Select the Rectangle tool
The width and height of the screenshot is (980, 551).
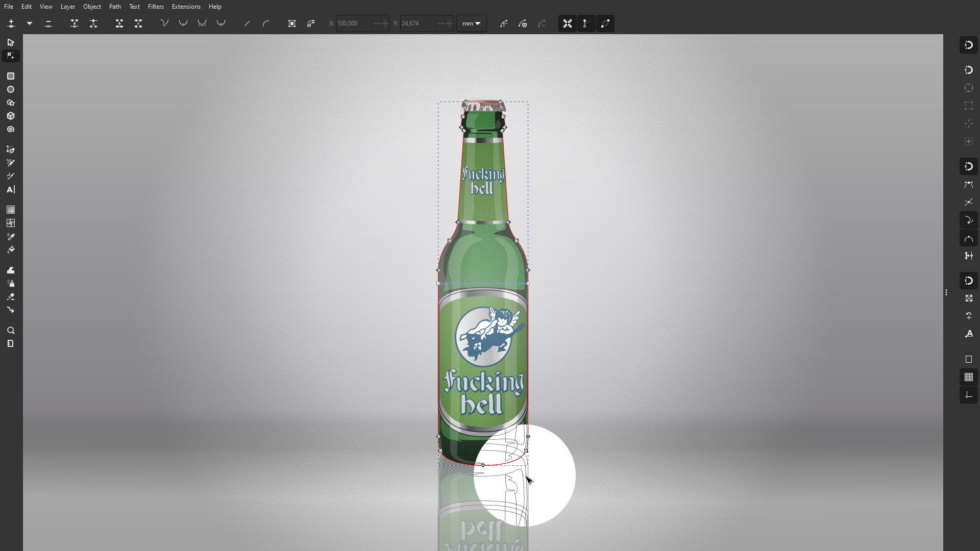pyautogui.click(x=11, y=76)
